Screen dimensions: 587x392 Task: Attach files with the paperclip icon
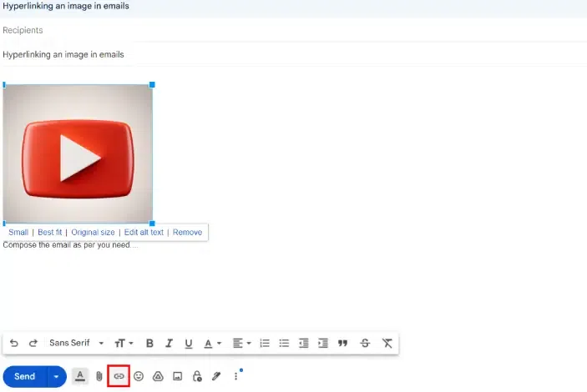pos(99,376)
